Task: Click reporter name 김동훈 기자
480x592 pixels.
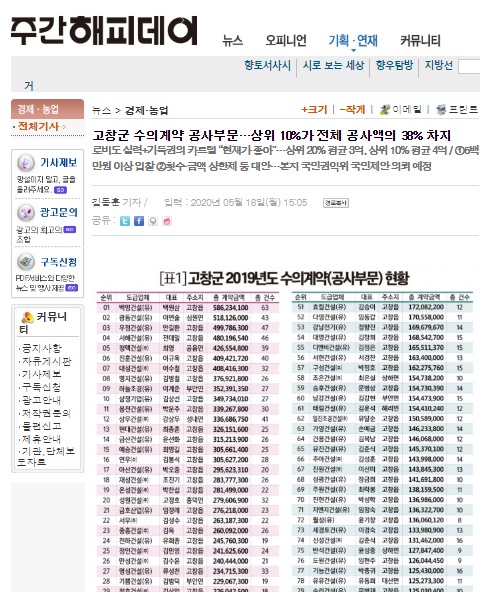Action: coord(117,203)
